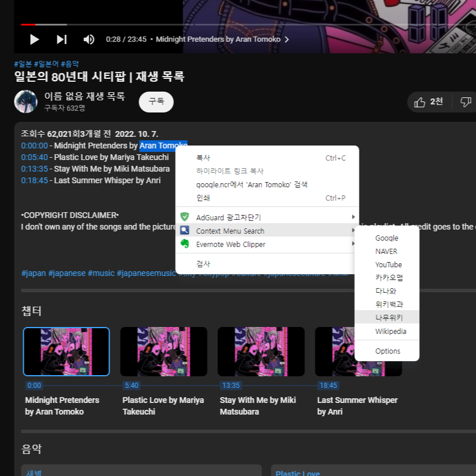Open Options in the search submenu
Screen dimensions: 476x476
387,351
